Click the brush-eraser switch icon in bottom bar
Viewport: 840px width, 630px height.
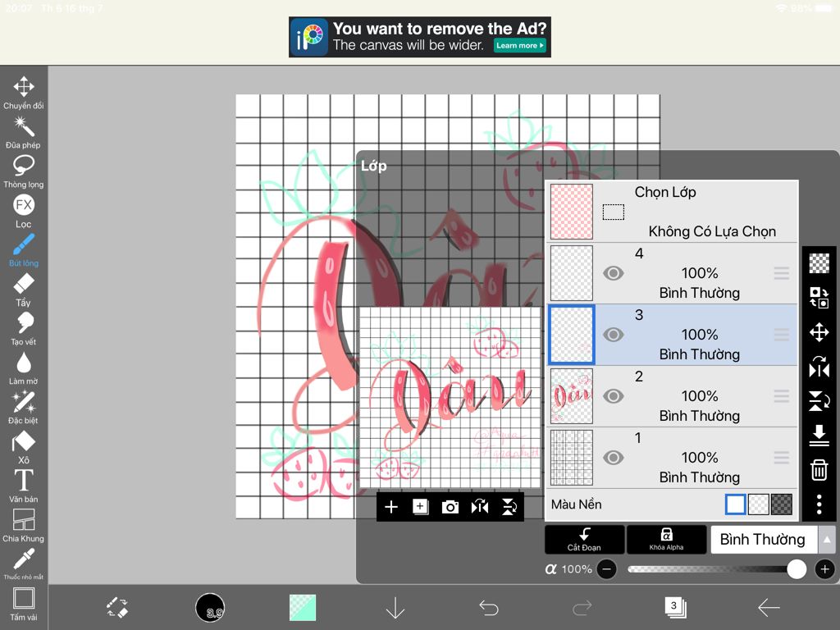pyautogui.click(x=116, y=608)
